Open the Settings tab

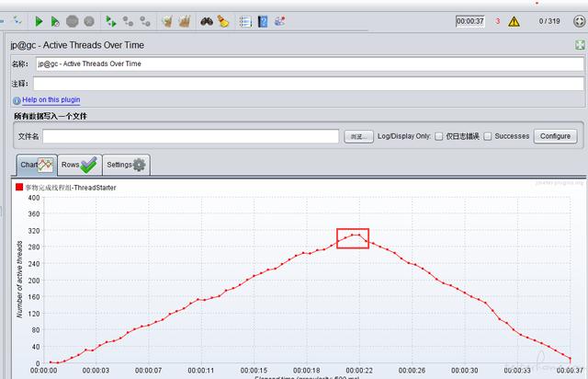[x=127, y=165]
